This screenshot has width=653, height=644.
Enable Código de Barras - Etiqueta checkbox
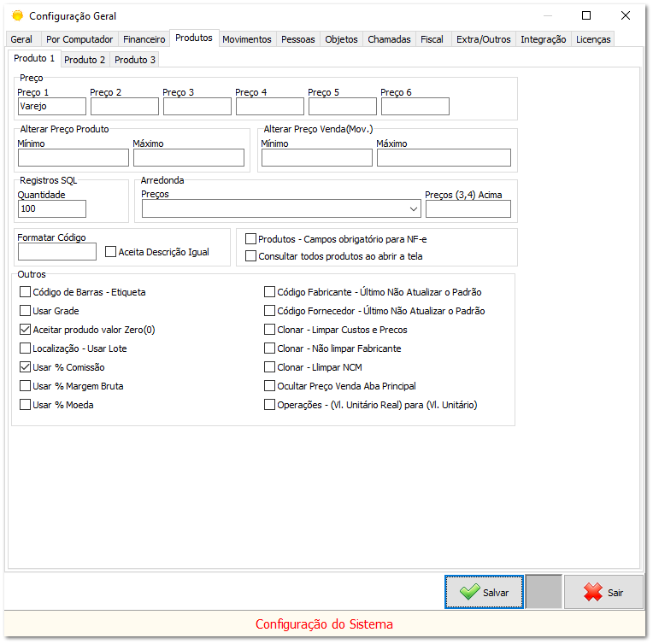click(25, 292)
